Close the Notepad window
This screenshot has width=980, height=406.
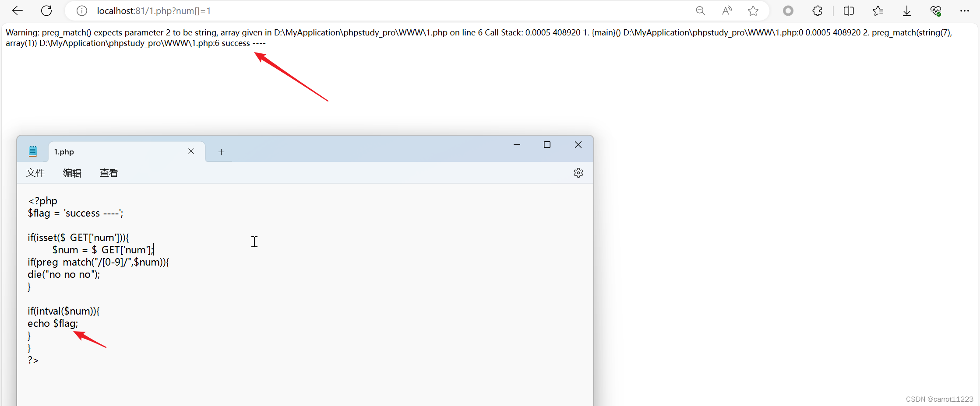[578, 144]
